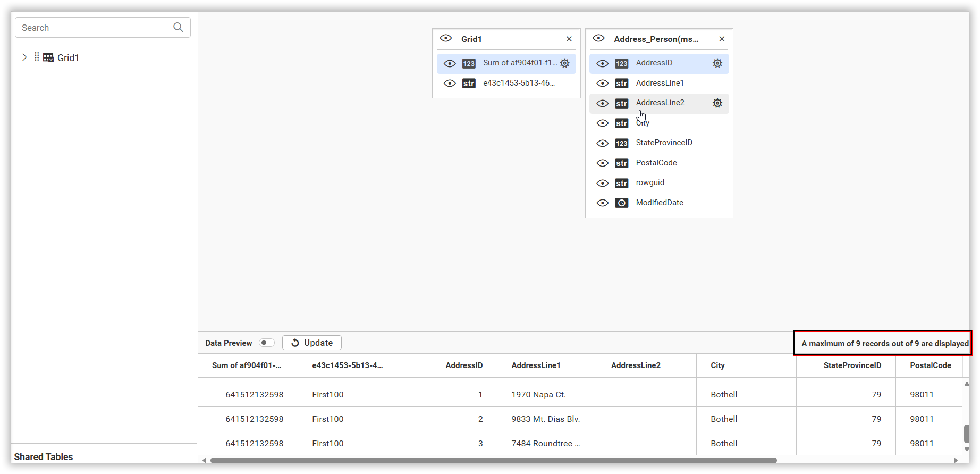Click the 123 type icon of Sum of af904f01
The width and height of the screenshot is (980, 474).
pyautogui.click(x=469, y=63)
